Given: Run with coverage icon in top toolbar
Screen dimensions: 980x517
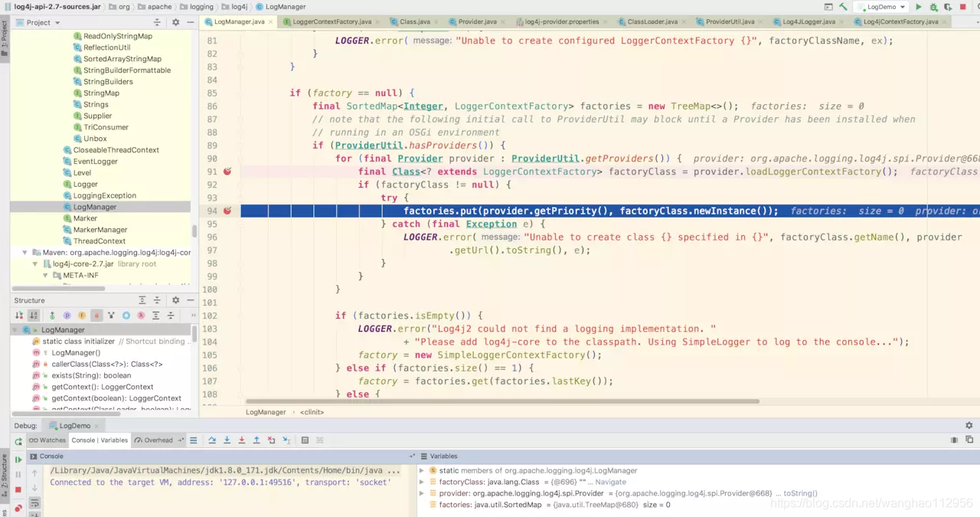Looking at the screenshot, I should click(x=948, y=7).
